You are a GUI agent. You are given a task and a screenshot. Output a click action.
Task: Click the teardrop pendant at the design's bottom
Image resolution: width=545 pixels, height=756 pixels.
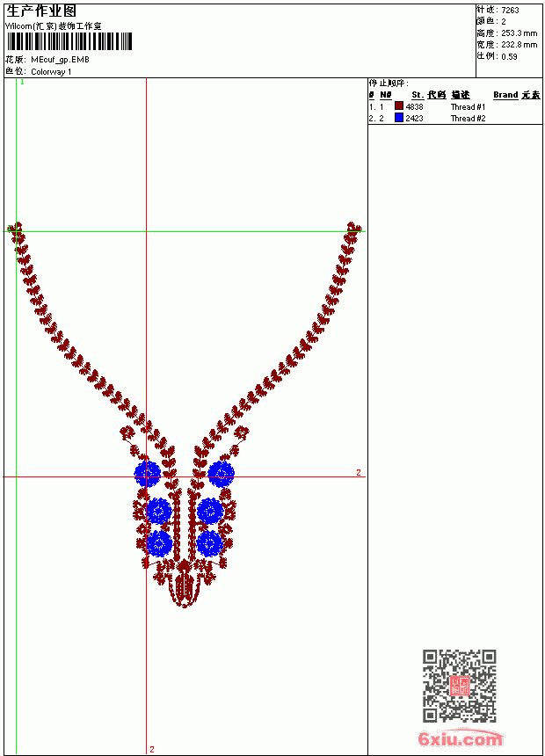[185, 585]
